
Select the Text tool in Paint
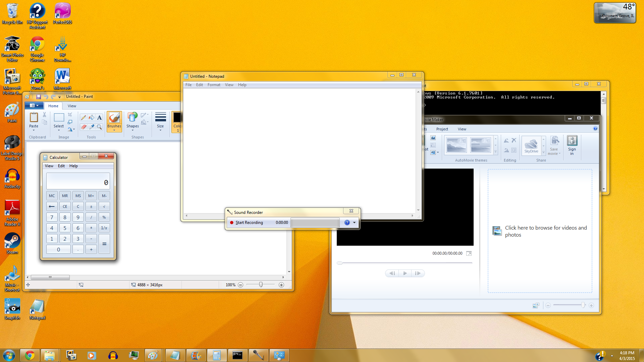click(99, 117)
